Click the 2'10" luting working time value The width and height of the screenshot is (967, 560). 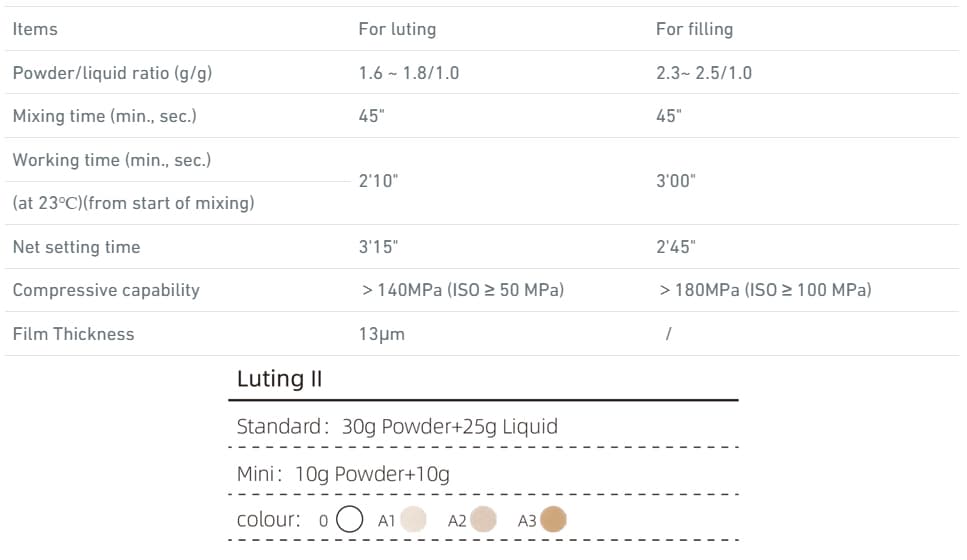[378, 181]
